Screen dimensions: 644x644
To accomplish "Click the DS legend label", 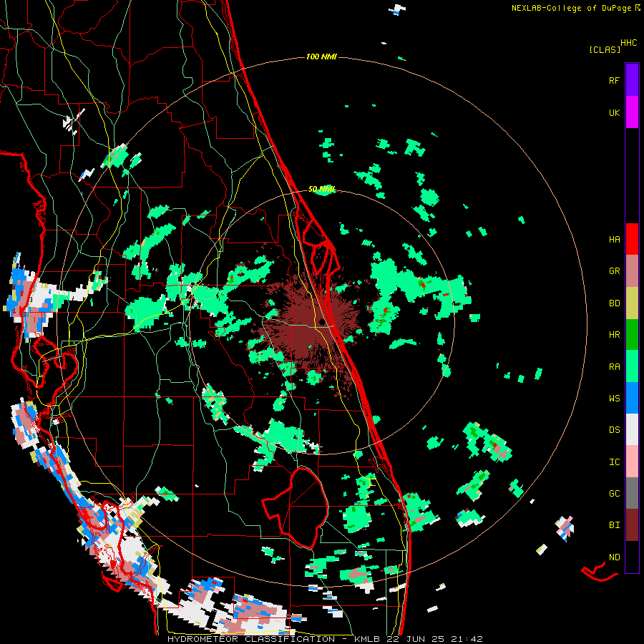I will click(x=614, y=430).
